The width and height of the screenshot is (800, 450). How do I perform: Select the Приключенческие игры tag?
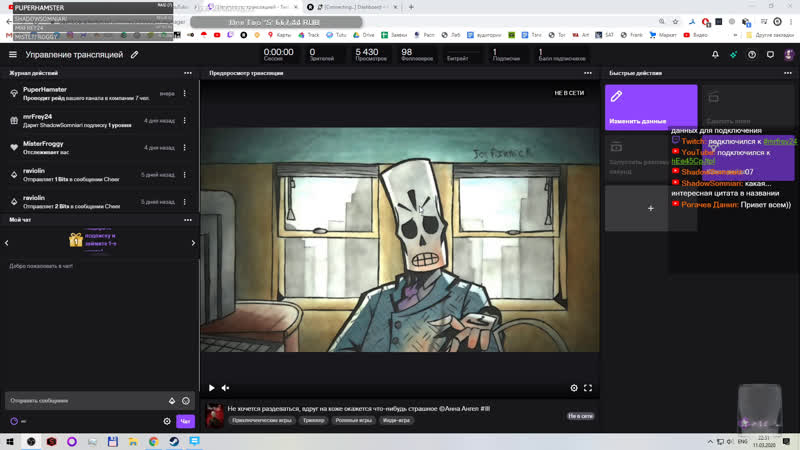tap(262, 420)
